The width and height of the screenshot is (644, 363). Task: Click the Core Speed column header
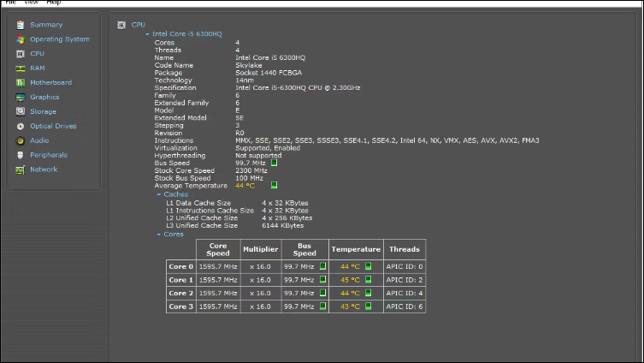point(218,249)
